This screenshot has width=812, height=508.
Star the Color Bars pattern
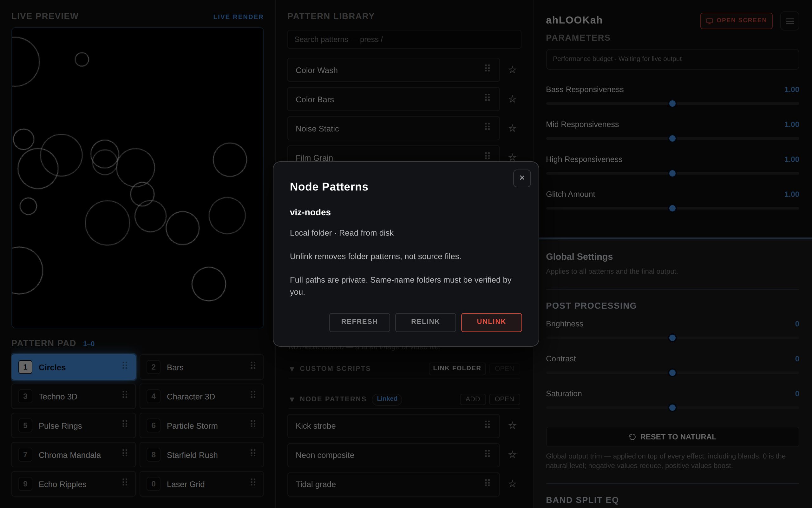(512, 99)
